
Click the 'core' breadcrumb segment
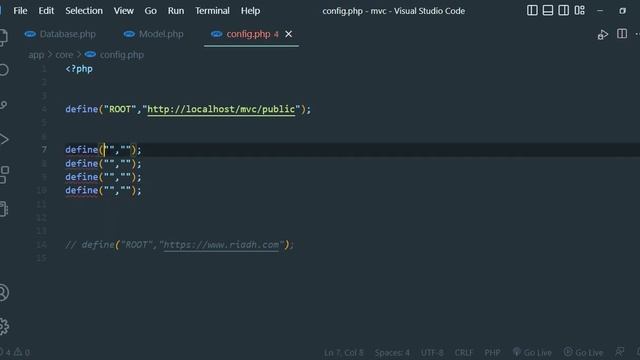click(x=64, y=55)
